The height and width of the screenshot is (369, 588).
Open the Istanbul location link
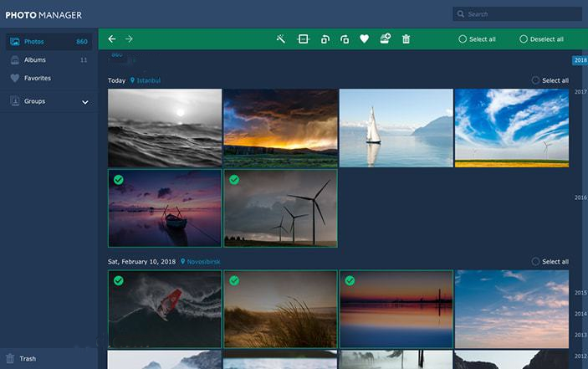pyautogui.click(x=149, y=80)
